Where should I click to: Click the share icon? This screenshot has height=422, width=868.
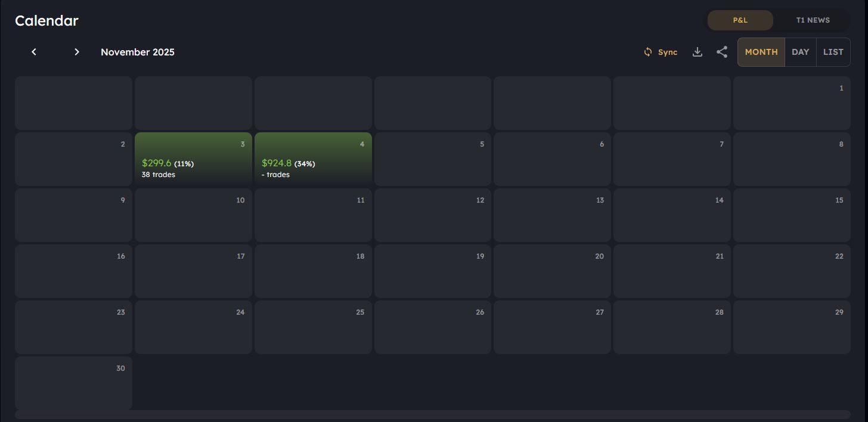(722, 52)
